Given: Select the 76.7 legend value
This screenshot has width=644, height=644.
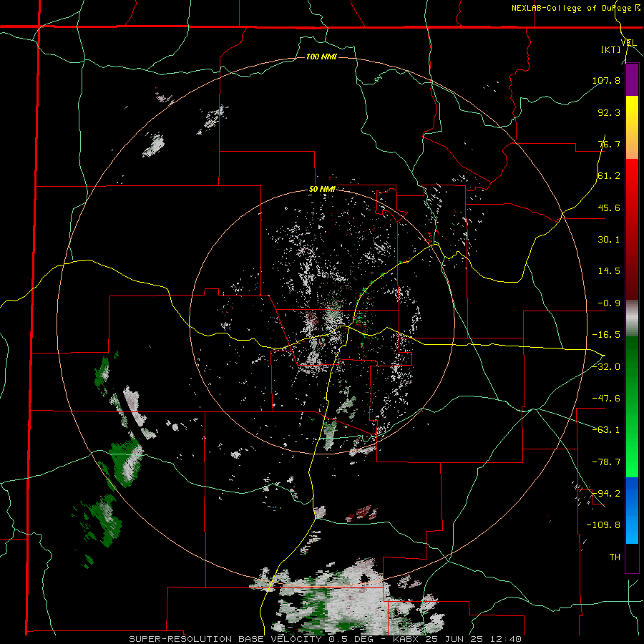Looking at the screenshot, I should point(609,144).
